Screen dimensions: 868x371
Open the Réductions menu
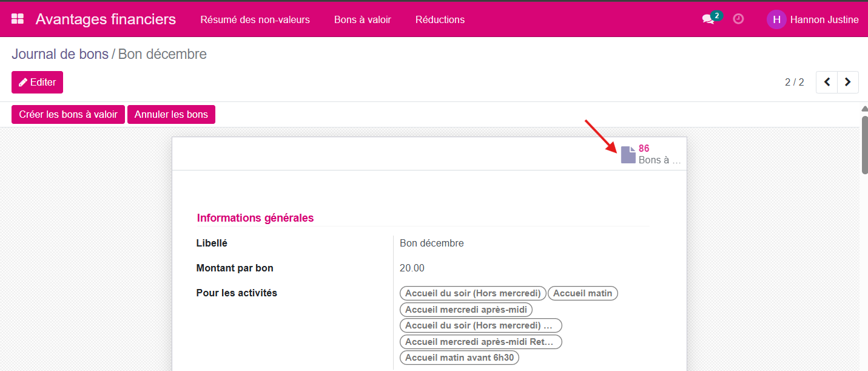(x=440, y=19)
